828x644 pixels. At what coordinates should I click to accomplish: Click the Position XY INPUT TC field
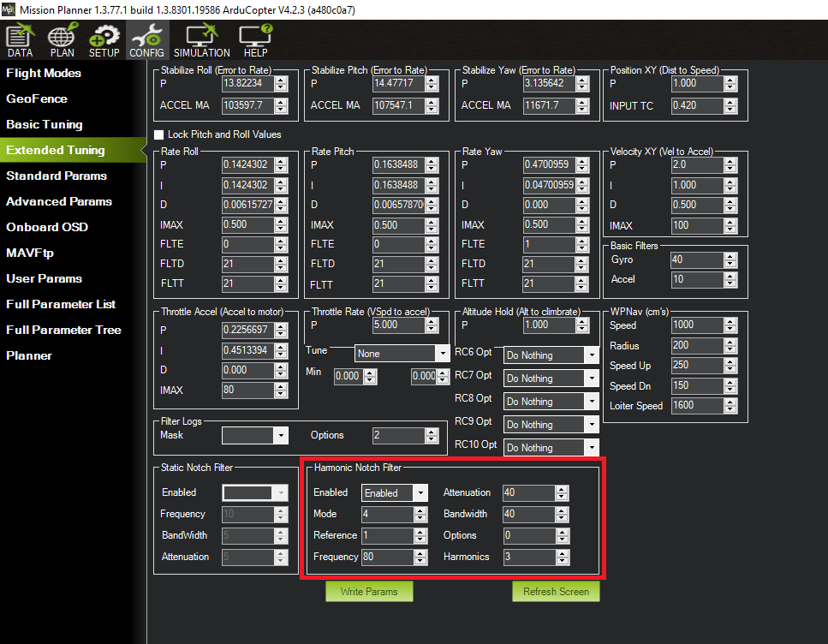(697, 105)
